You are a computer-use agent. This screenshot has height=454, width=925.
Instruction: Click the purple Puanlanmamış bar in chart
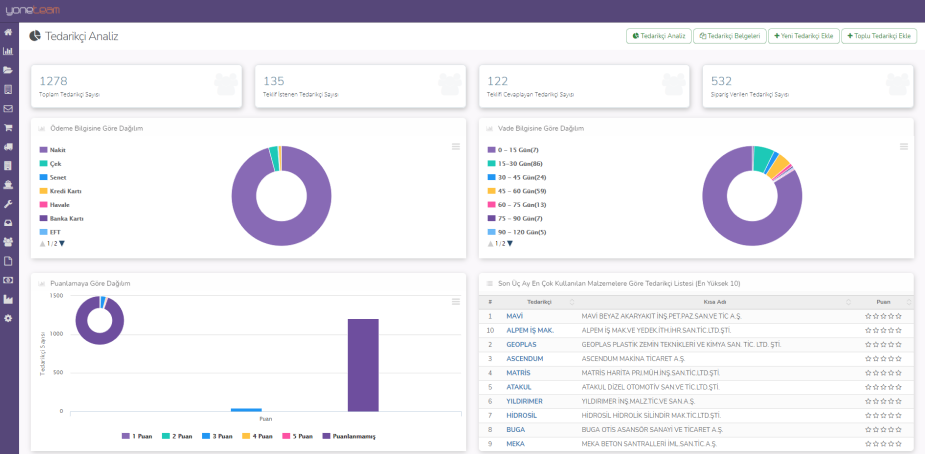(363, 364)
